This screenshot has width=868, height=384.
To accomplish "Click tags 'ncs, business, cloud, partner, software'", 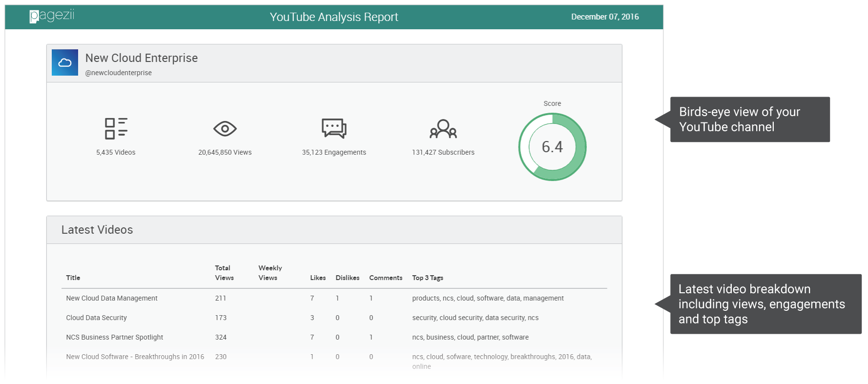I will [470, 337].
